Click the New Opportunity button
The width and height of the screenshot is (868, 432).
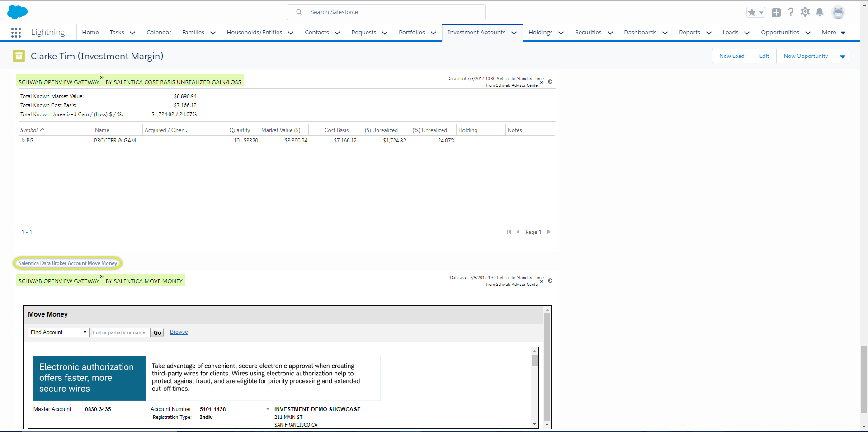click(x=806, y=56)
